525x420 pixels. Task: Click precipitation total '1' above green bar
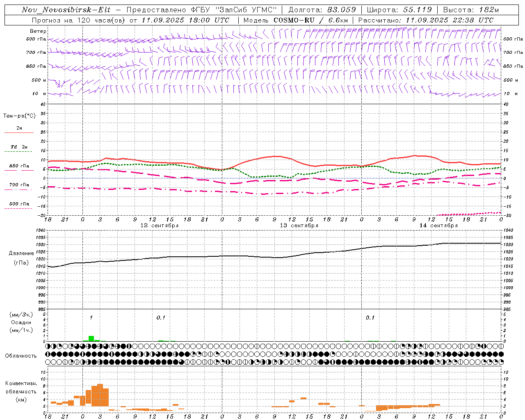pyautogui.click(x=91, y=317)
